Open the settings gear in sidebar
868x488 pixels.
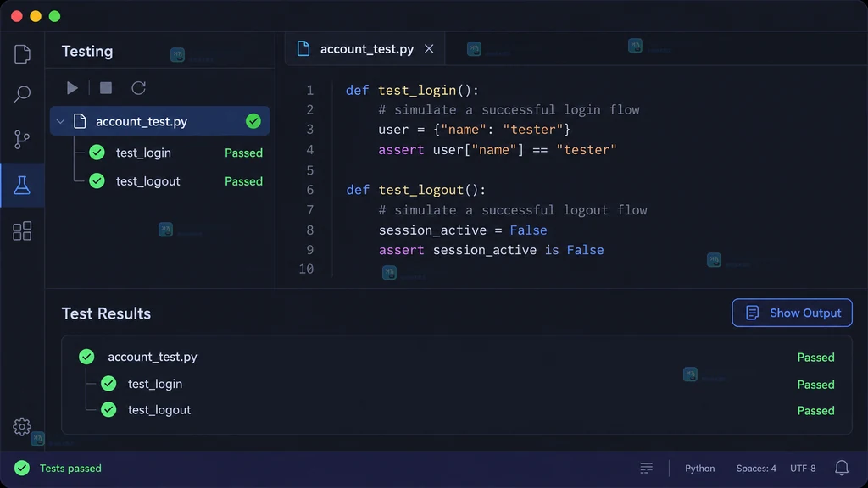[22, 427]
